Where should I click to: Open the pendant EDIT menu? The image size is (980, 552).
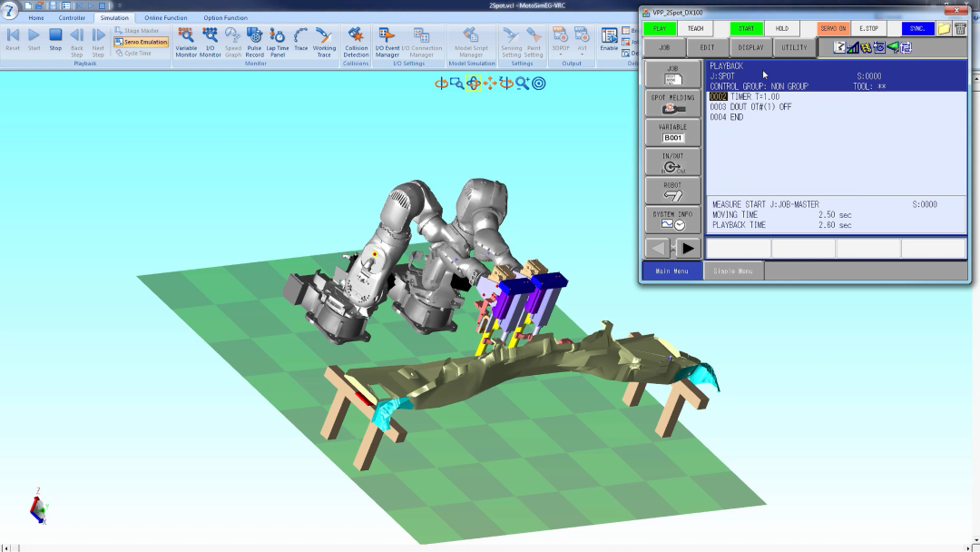(707, 47)
